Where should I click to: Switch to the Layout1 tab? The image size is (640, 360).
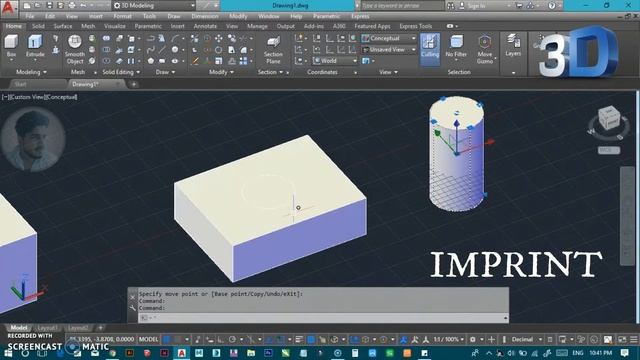pos(47,328)
